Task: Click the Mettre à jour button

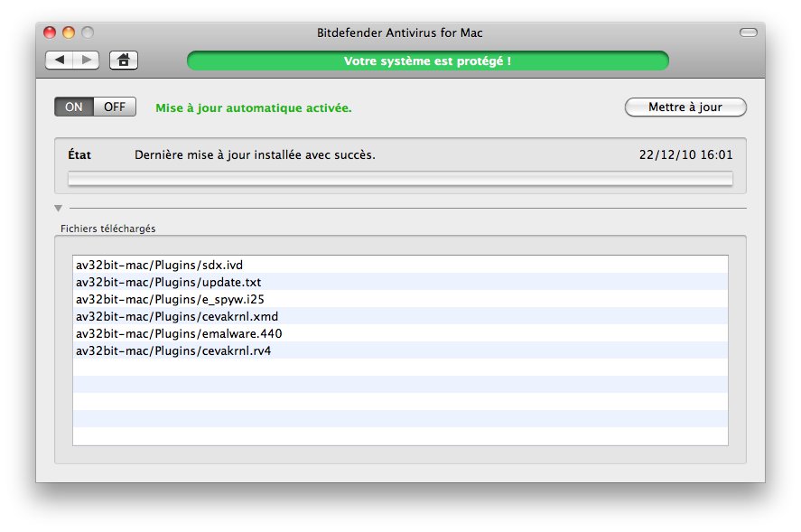Action: click(x=685, y=107)
